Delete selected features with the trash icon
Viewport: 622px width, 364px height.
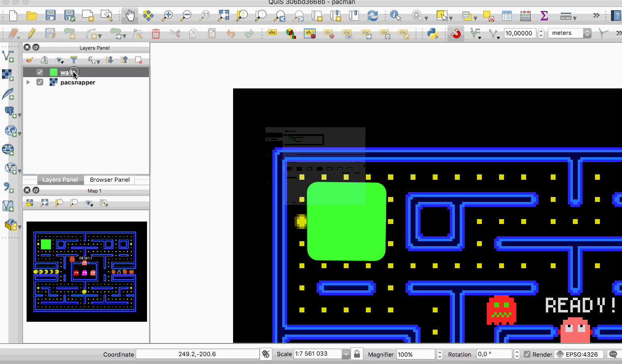pos(156,33)
